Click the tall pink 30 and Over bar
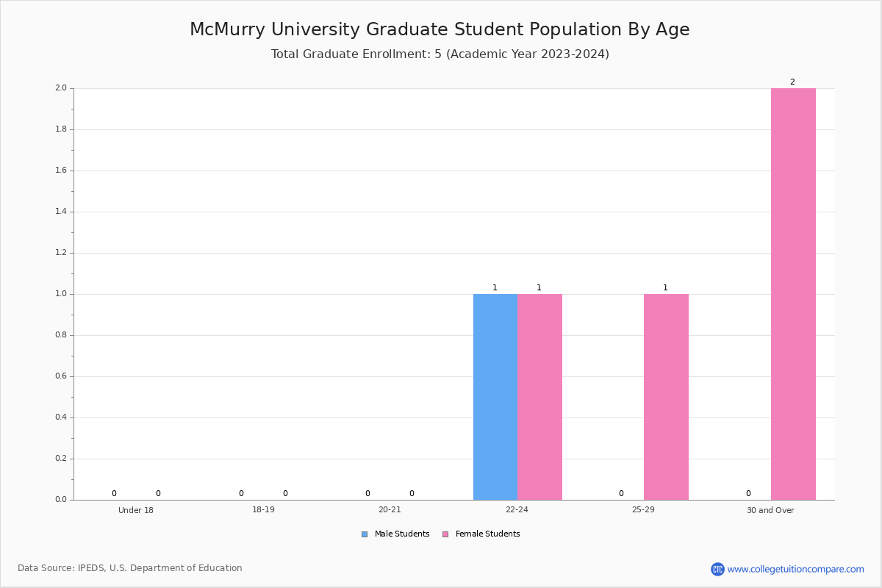882x588 pixels. click(x=793, y=294)
